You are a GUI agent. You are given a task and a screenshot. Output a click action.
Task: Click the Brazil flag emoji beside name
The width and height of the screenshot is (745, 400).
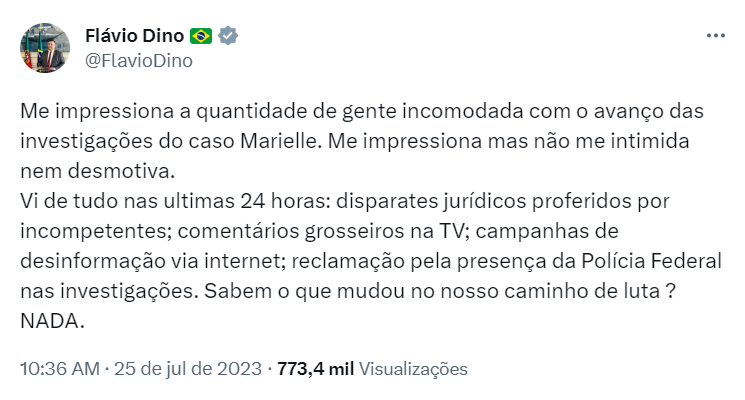click(201, 36)
